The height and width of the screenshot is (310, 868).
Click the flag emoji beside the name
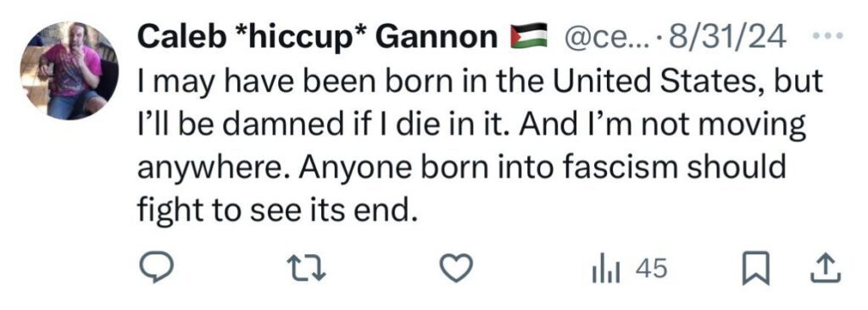click(x=528, y=37)
